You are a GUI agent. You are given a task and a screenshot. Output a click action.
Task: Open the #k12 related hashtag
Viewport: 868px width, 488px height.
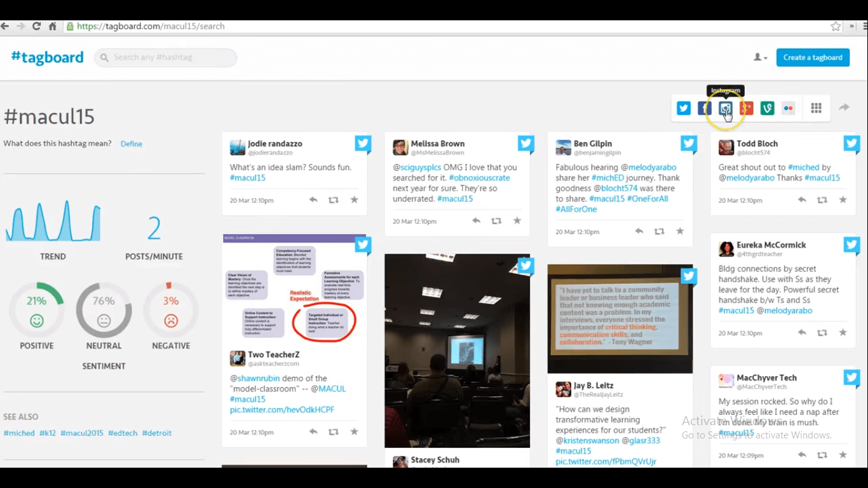48,433
